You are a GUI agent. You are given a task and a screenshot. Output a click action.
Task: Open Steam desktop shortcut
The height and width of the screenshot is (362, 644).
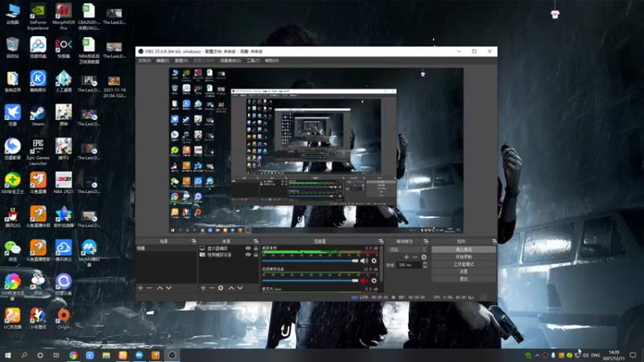tap(38, 116)
